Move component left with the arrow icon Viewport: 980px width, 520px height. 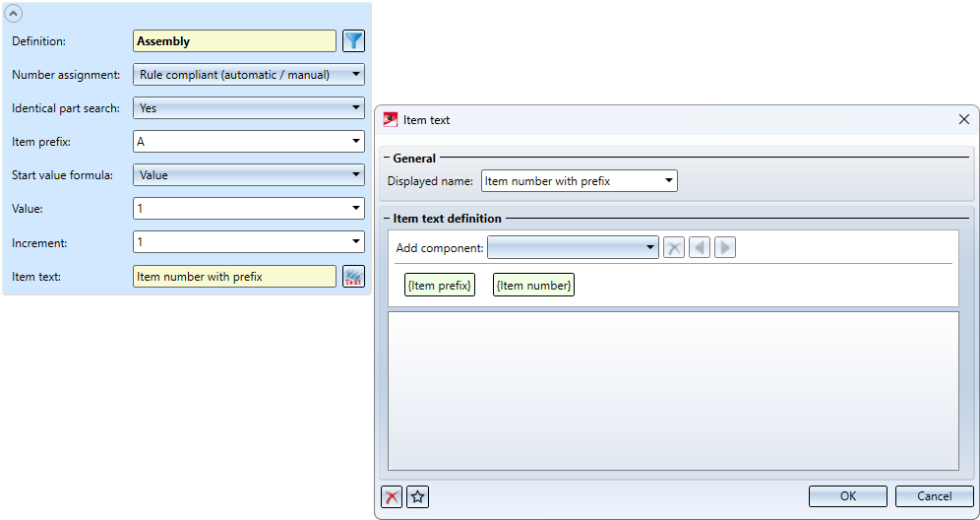700,248
